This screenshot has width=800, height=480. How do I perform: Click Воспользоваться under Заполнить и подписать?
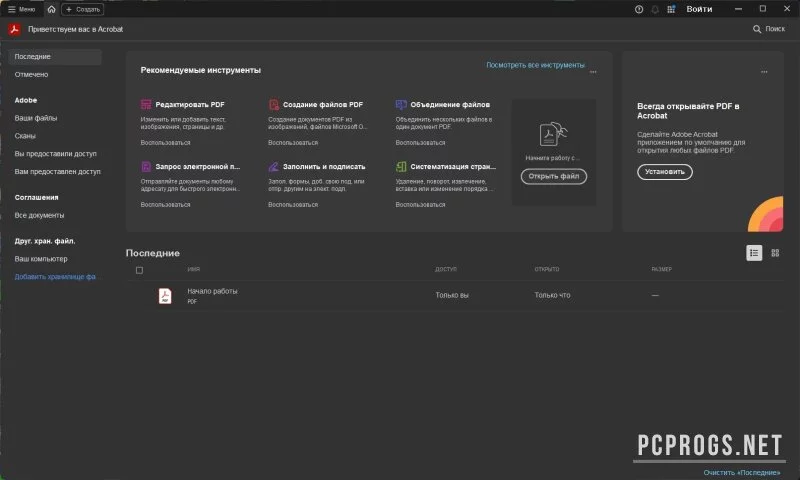[293, 205]
